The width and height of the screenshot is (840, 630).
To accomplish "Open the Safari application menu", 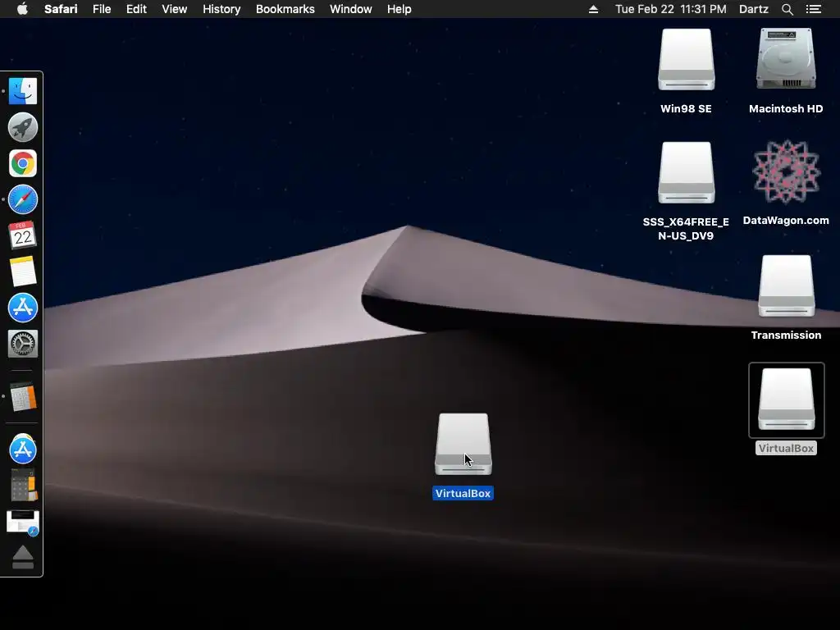I will (x=61, y=9).
